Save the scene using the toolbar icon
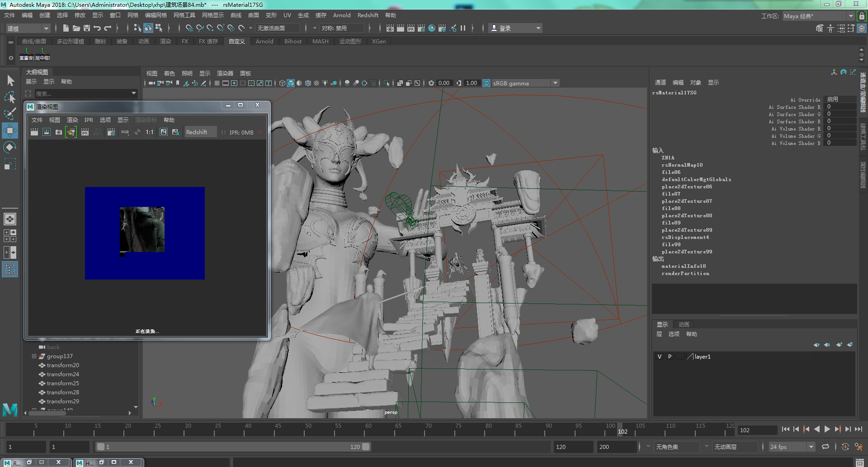 coord(87,28)
